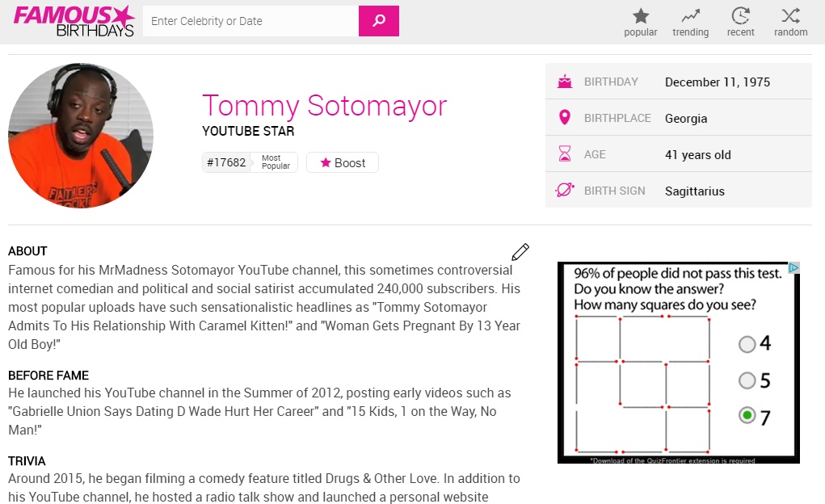Click the recent clock icon
This screenshot has width=825, height=504.
[740, 15]
